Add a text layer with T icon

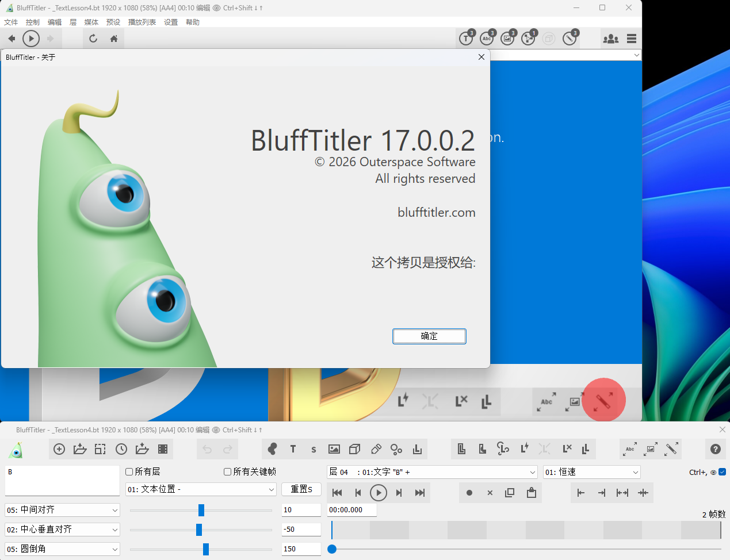point(293,449)
